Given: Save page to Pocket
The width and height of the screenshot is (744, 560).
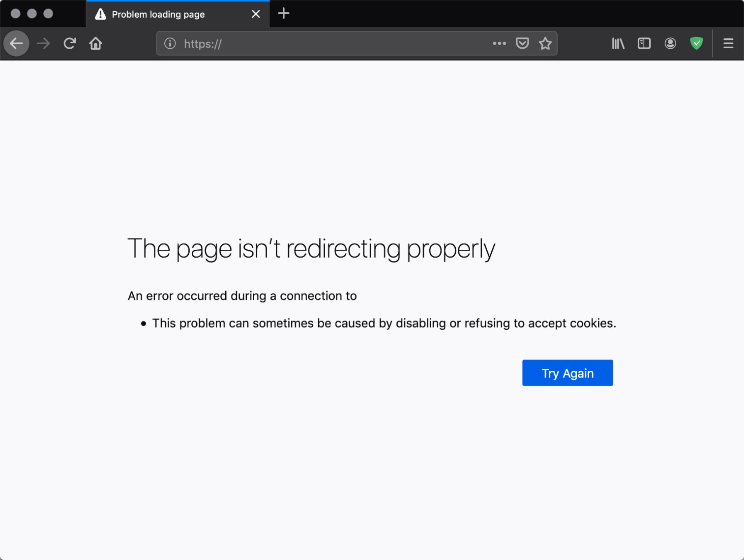Looking at the screenshot, I should [522, 43].
